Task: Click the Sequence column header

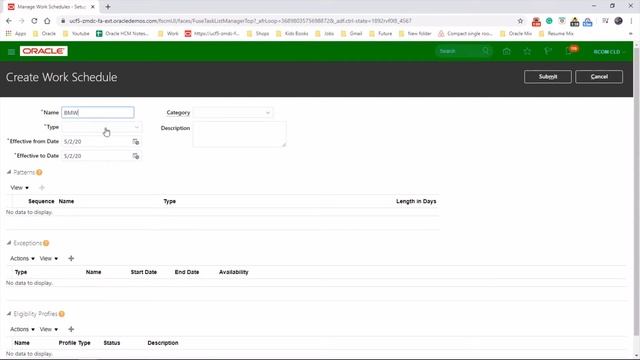Action: pos(41,201)
